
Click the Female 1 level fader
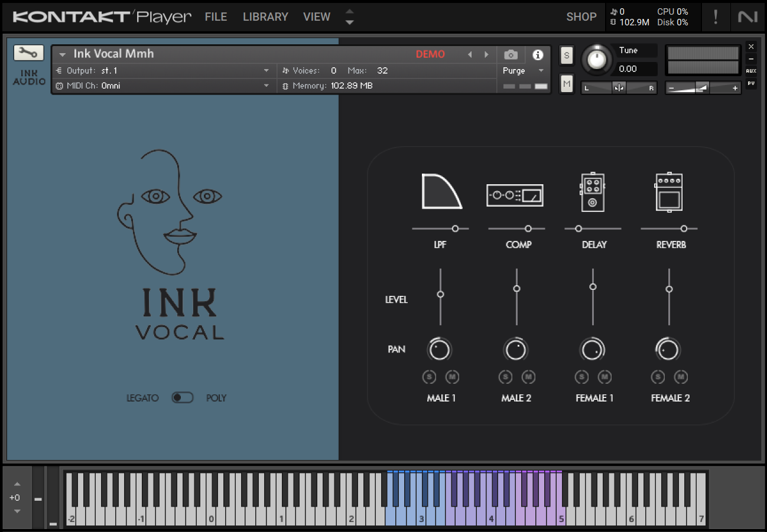tap(593, 287)
